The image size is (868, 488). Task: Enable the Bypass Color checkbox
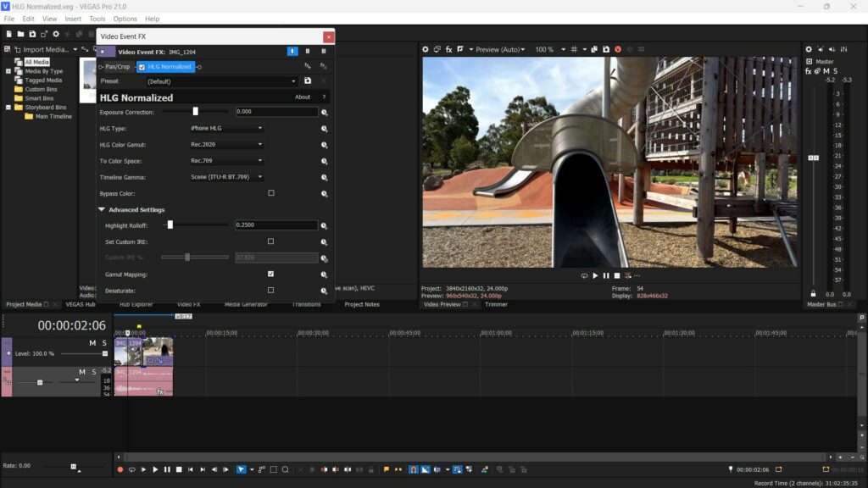point(271,193)
